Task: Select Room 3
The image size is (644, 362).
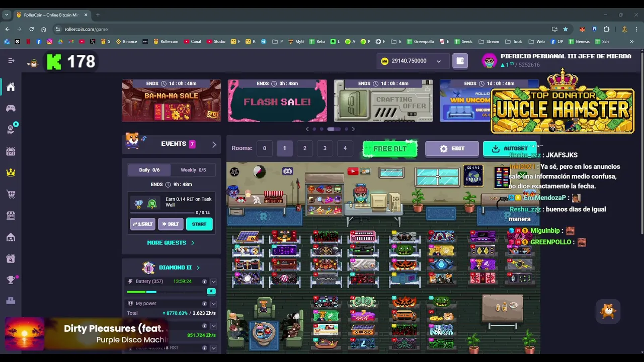Action: [x=325, y=148]
